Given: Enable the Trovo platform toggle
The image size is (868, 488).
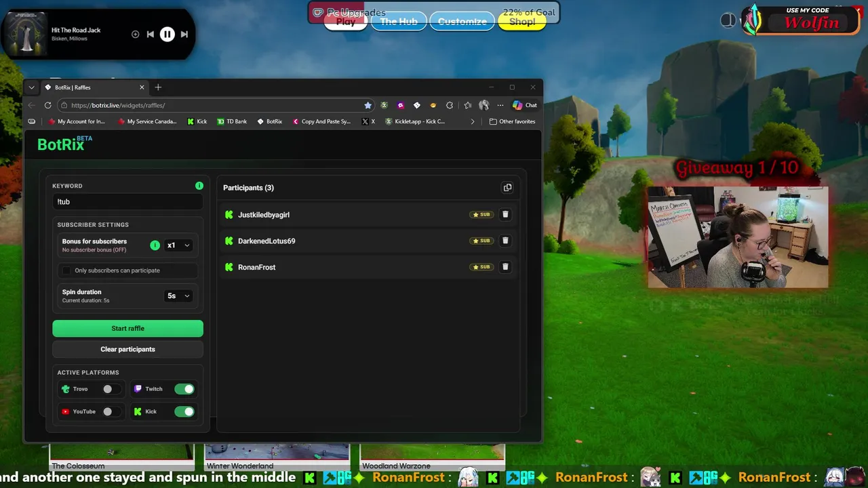Looking at the screenshot, I should pos(111,389).
